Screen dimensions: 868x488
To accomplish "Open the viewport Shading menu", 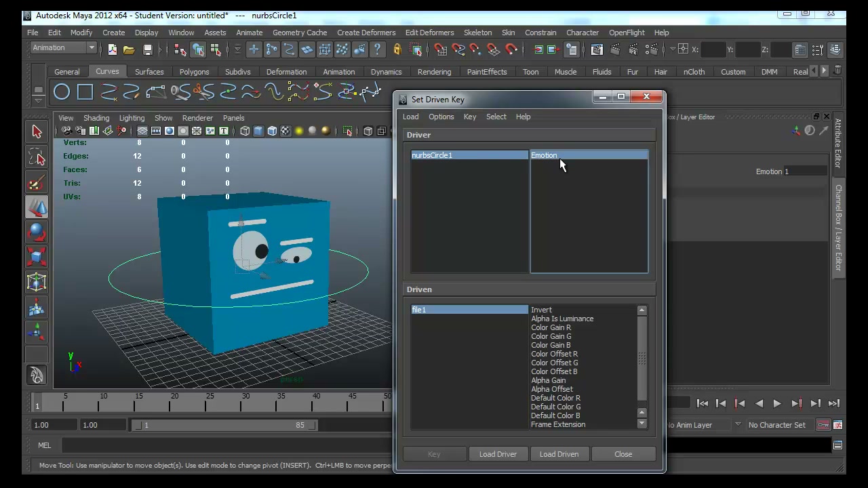I will coord(96,118).
